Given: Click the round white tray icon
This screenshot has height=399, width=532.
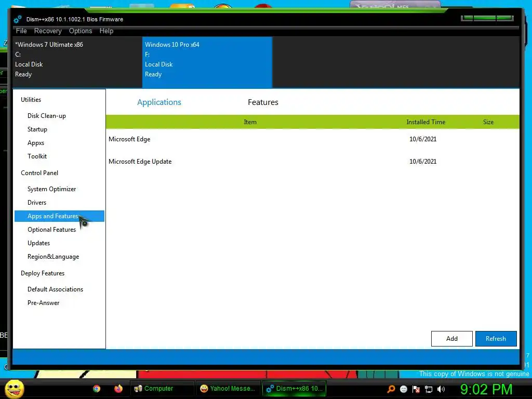Looking at the screenshot, I should (403, 389).
